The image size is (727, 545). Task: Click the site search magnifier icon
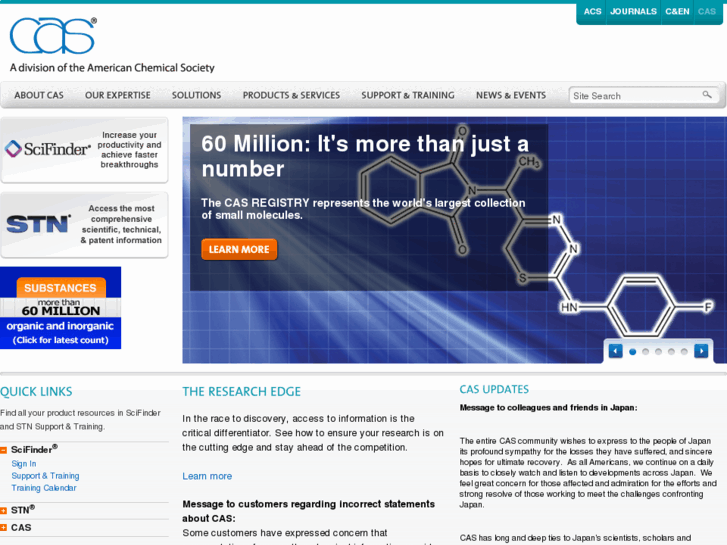tap(707, 95)
